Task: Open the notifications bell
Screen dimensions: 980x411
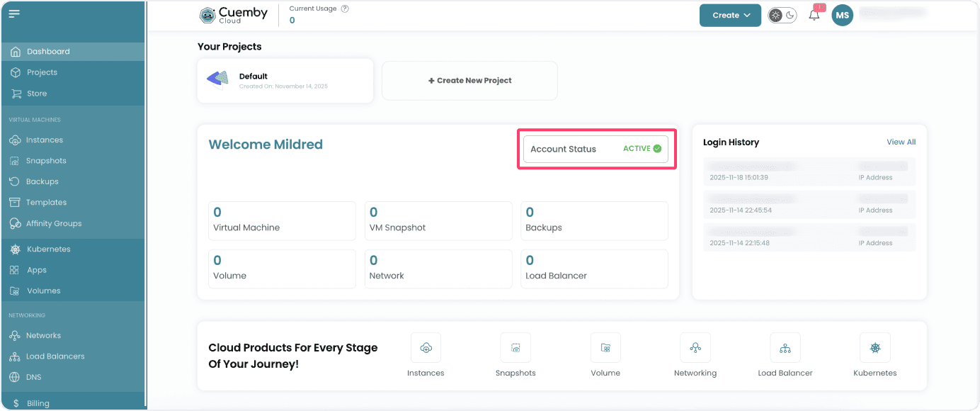Action: click(x=814, y=16)
